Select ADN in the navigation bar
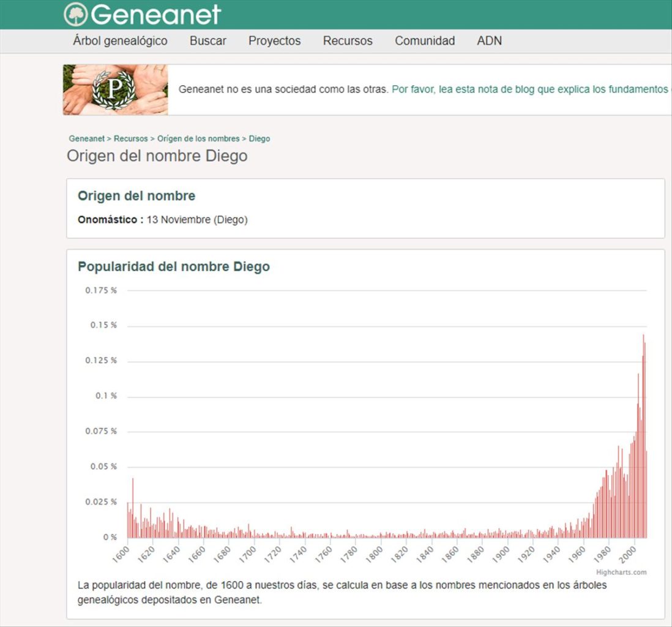672x627 pixels. (x=489, y=41)
